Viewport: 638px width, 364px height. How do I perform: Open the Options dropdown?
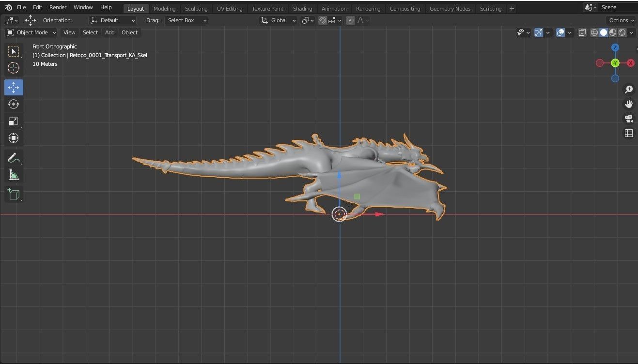pos(621,20)
